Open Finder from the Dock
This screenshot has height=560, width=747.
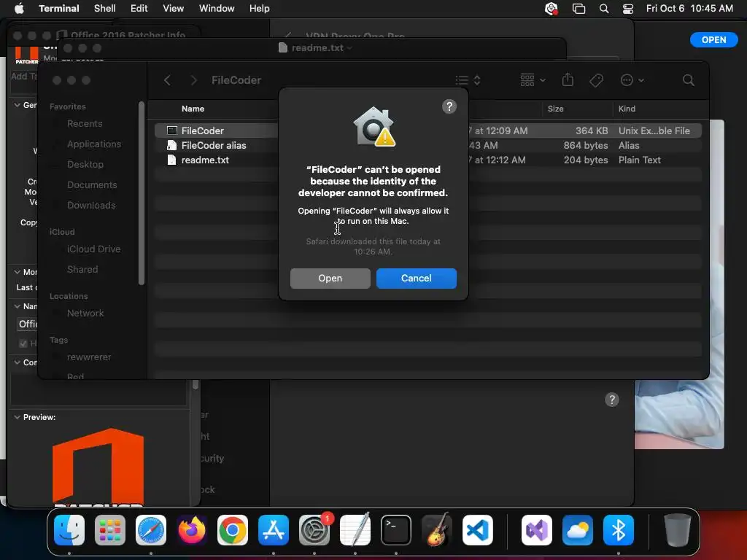click(x=69, y=530)
